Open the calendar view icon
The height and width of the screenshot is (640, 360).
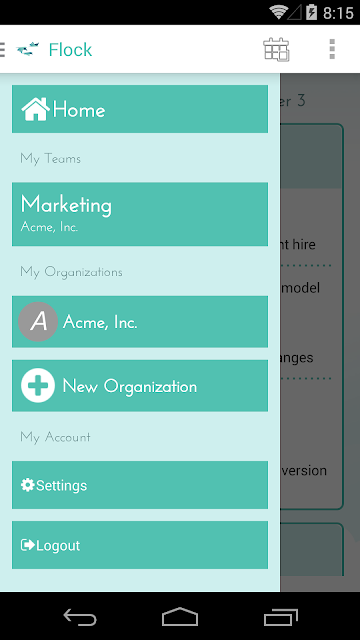pyautogui.click(x=276, y=49)
